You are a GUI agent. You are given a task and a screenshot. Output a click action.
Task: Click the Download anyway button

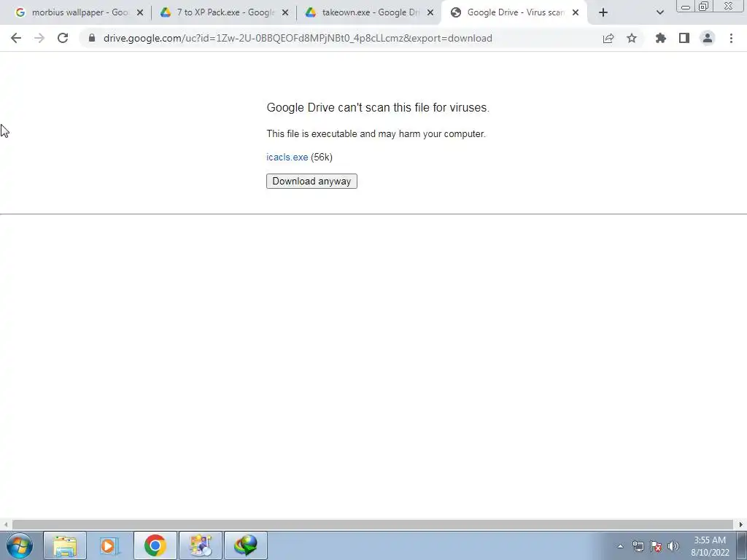click(311, 181)
